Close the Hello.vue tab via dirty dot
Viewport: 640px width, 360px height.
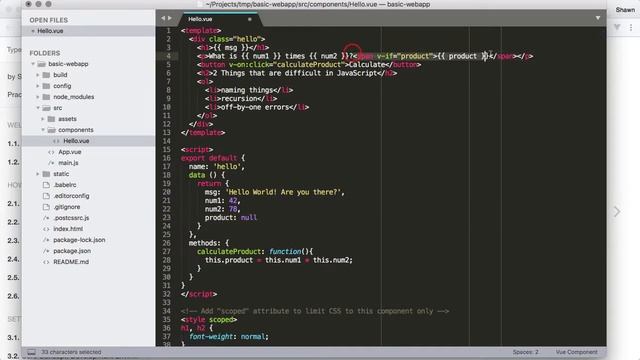(x=249, y=19)
